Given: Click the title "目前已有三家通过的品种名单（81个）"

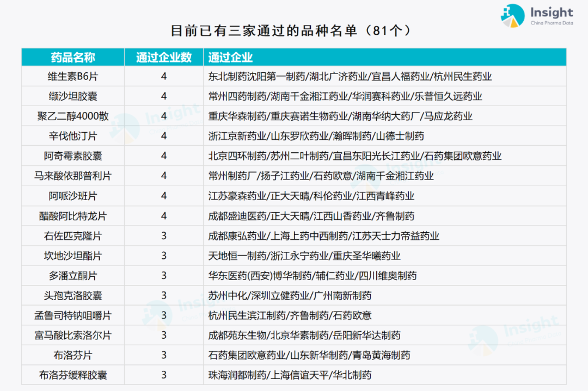Looking at the screenshot, I should point(291,30).
